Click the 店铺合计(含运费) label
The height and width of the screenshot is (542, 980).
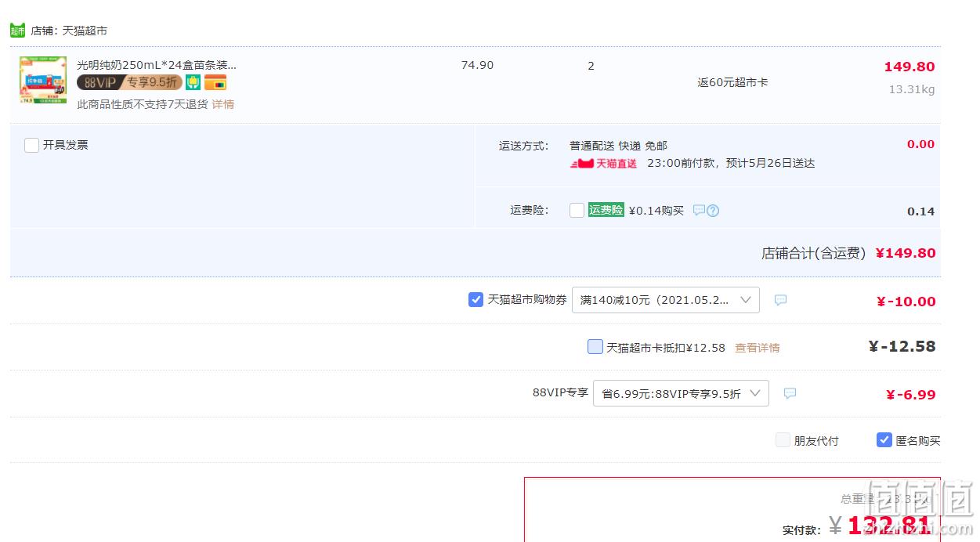click(814, 253)
